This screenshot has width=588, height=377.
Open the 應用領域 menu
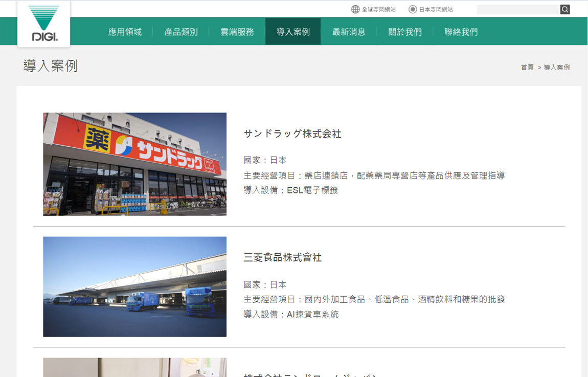125,32
